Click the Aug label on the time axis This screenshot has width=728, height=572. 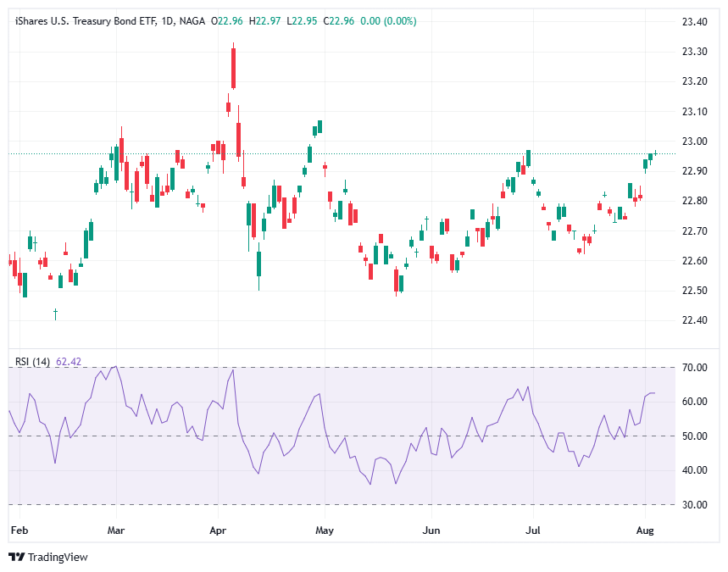click(645, 530)
